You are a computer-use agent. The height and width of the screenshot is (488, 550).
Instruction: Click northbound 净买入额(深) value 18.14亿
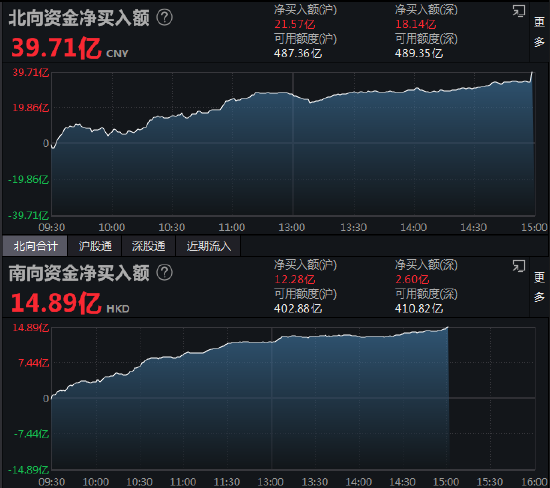[416, 24]
